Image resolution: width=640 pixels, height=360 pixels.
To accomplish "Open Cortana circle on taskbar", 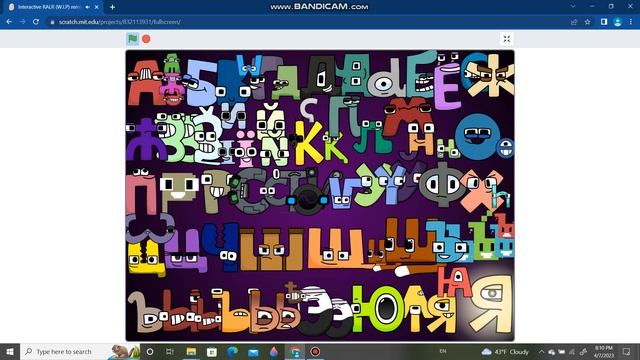I will [x=150, y=351].
